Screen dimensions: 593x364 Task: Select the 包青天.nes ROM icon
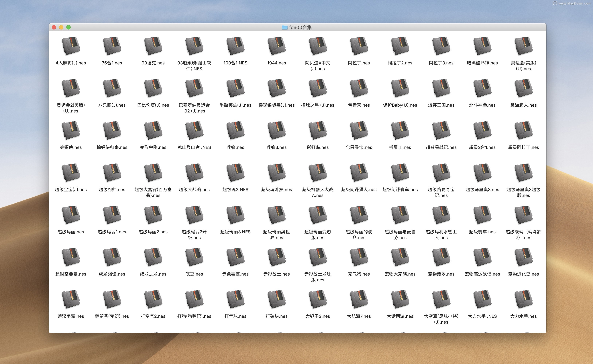[359, 88]
